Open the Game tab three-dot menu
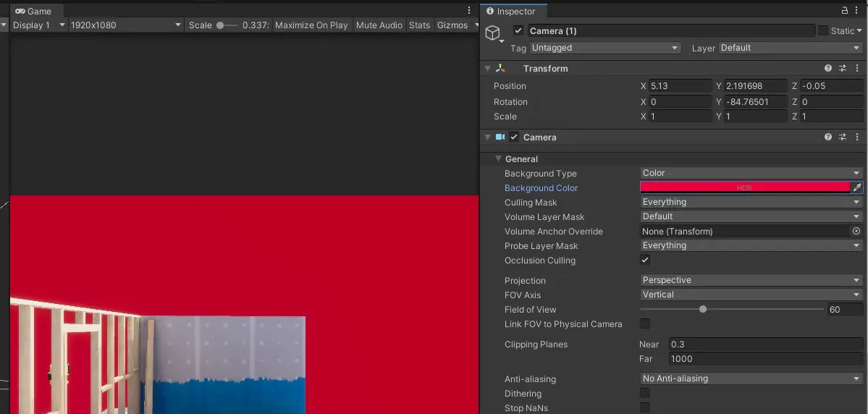The height and width of the screenshot is (414, 868). coord(469,11)
